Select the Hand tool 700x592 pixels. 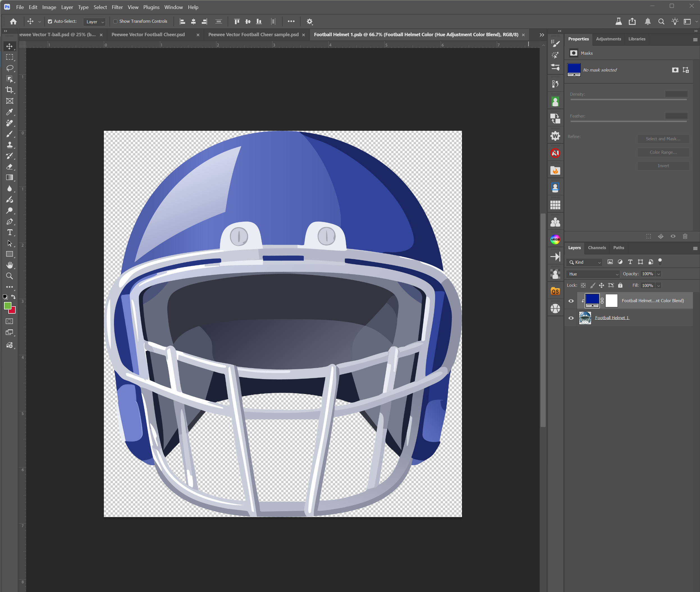[10, 265]
